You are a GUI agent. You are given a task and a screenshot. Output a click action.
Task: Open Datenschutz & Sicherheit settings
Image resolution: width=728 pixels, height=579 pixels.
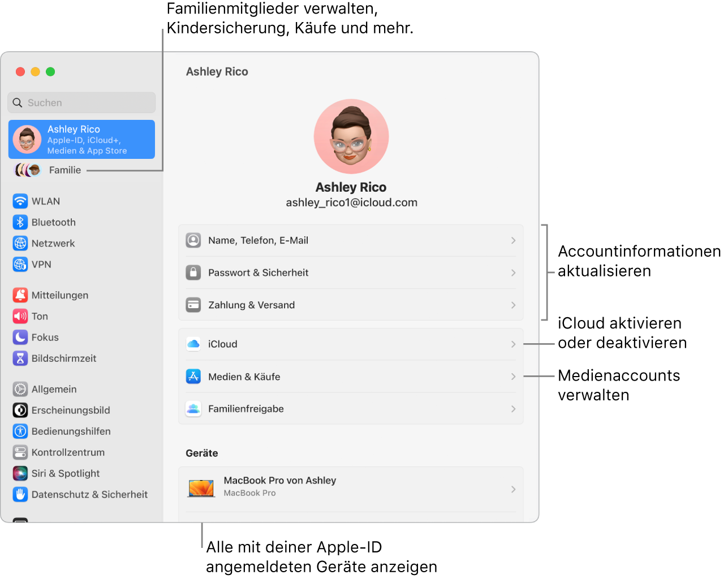[20, 494]
